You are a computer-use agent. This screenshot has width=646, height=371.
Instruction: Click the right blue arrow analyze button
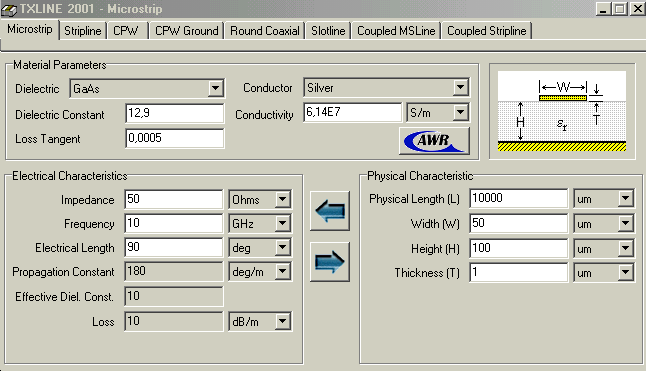point(330,262)
